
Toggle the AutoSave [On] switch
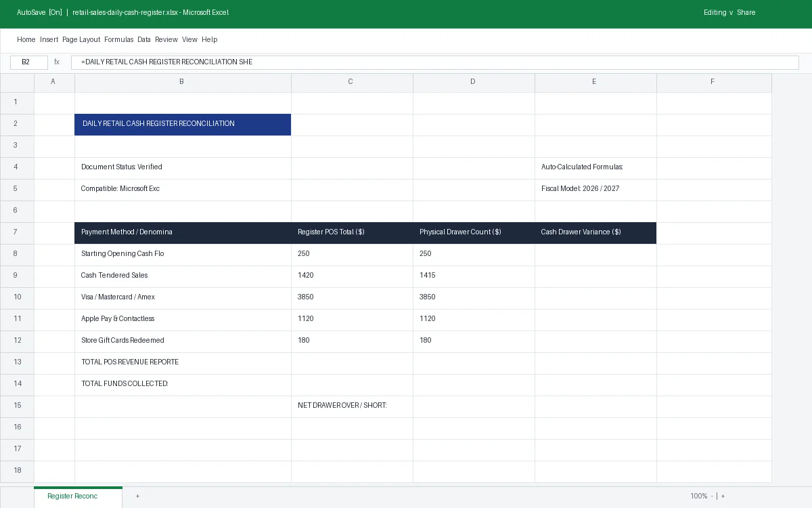(39, 12)
